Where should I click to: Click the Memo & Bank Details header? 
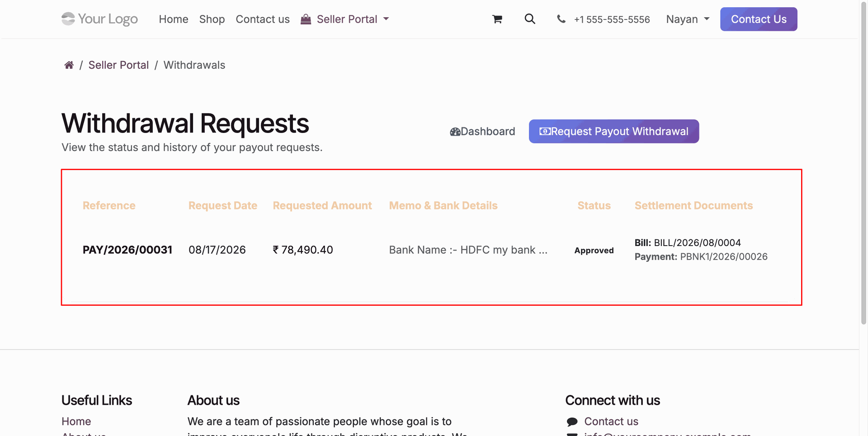(x=443, y=205)
